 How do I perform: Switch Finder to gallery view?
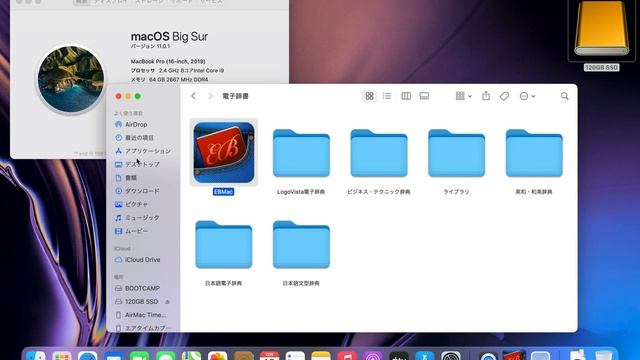(x=424, y=96)
